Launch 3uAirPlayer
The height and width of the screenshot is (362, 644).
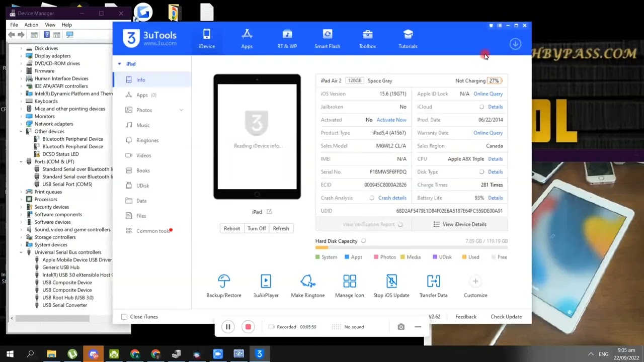point(266,286)
